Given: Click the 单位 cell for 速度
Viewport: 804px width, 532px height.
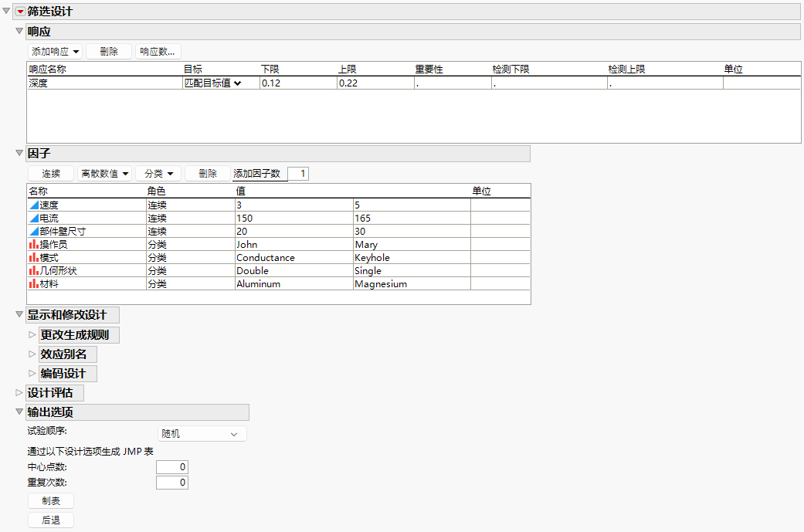Looking at the screenshot, I should pos(500,205).
